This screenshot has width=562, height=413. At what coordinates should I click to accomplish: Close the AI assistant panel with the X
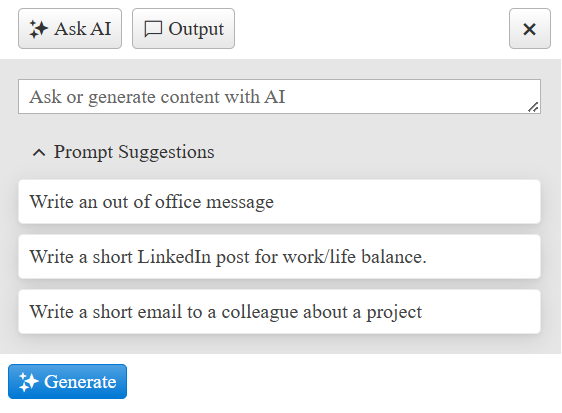(529, 29)
